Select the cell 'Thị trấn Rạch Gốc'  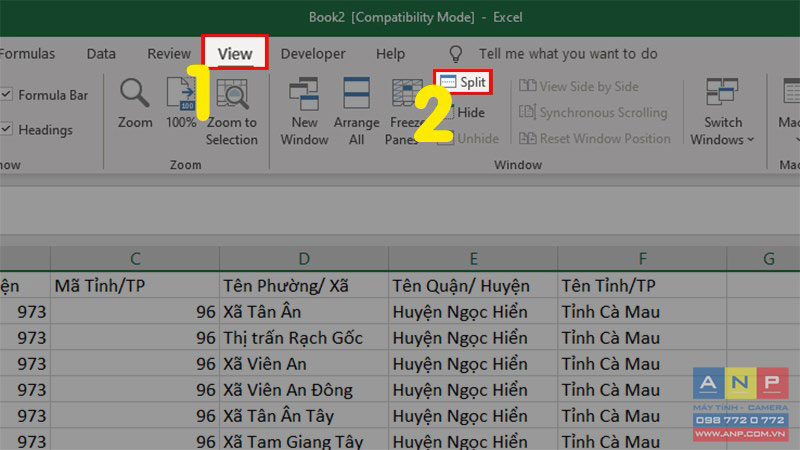coord(304,337)
